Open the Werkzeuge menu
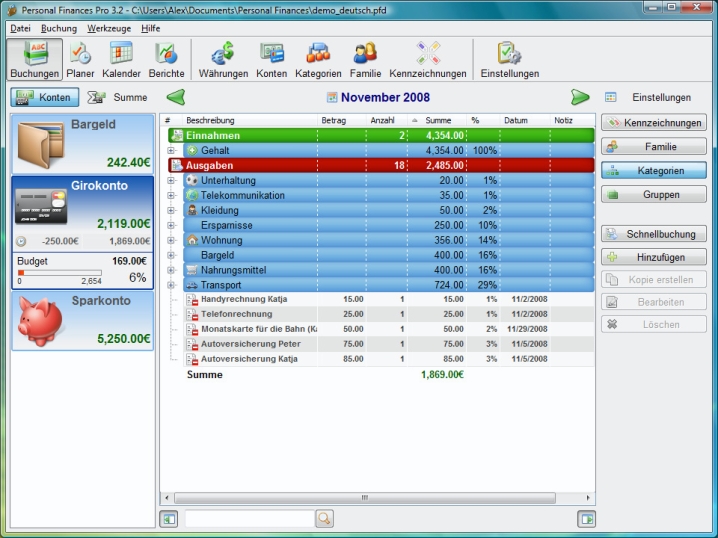Screen dimensions: 718x538 pos(108,28)
